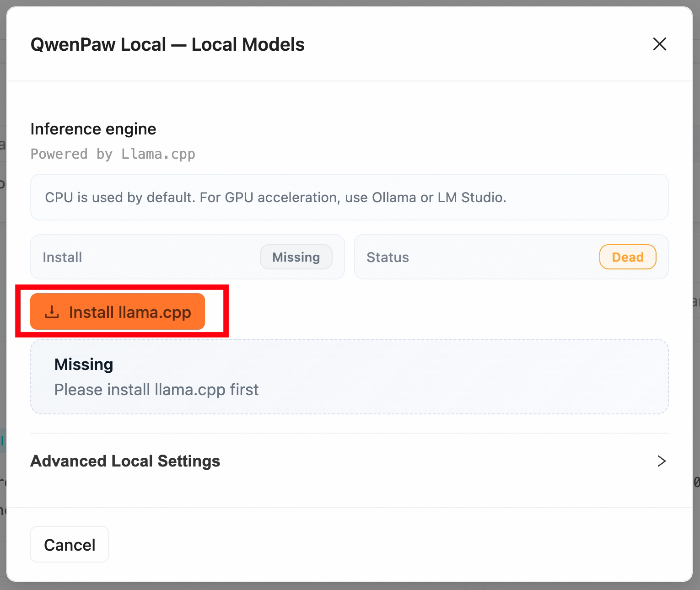Screen dimensions: 700x590
Task: Click the Install llama.cpp button
Action: tap(118, 311)
